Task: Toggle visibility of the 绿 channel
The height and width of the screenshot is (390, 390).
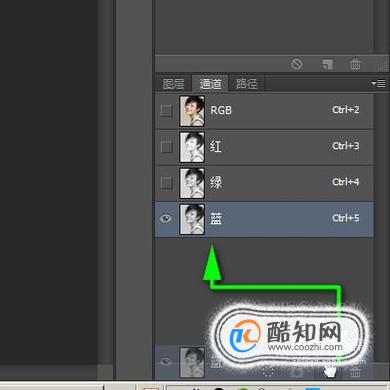Action: (166, 183)
